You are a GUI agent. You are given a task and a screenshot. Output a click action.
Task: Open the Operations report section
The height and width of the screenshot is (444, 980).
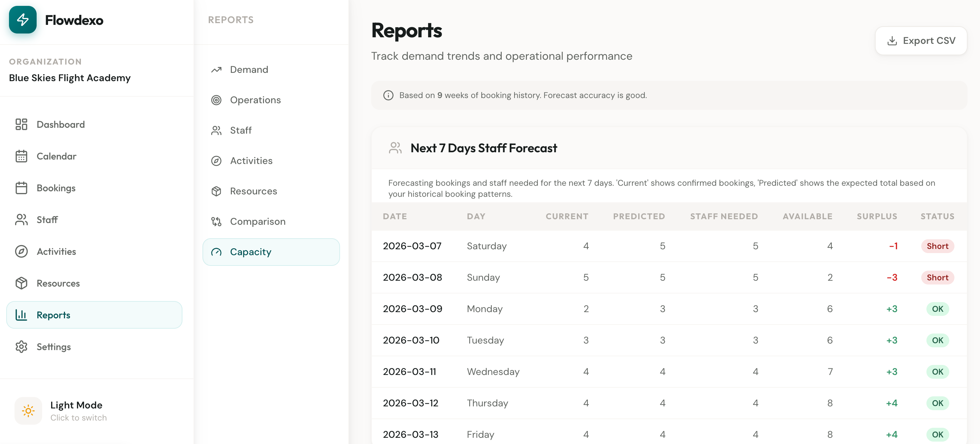click(255, 99)
